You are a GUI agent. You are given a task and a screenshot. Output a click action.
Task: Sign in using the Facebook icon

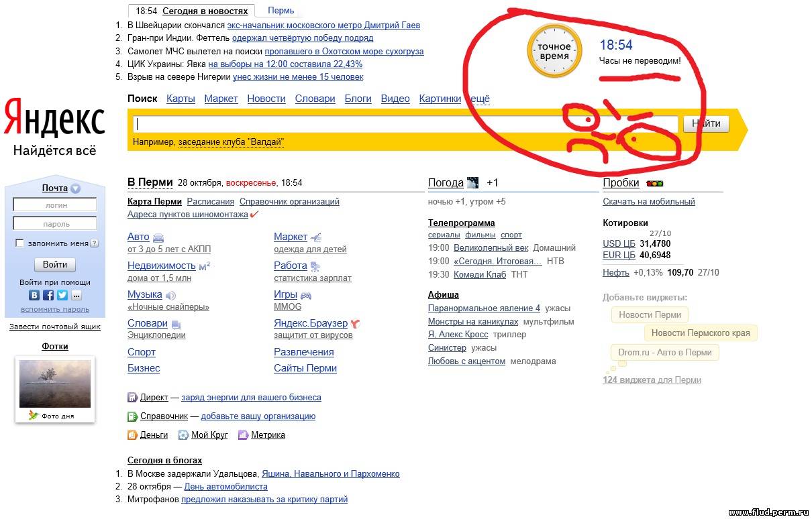point(48,295)
